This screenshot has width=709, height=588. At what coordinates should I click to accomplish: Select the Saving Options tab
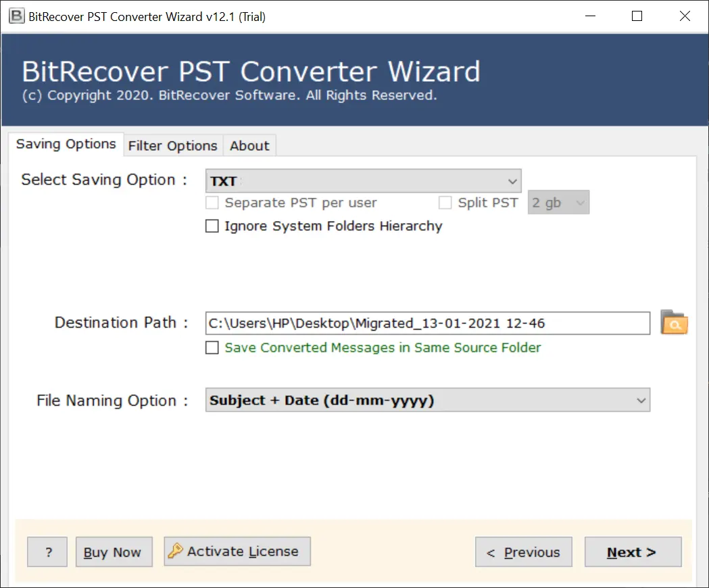pos(66,145)
